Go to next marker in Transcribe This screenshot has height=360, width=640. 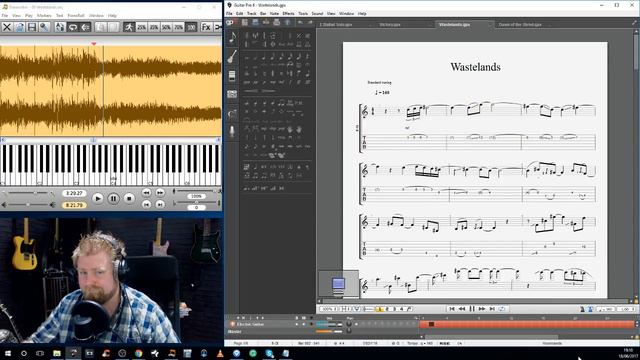click(x=160, y=204)
